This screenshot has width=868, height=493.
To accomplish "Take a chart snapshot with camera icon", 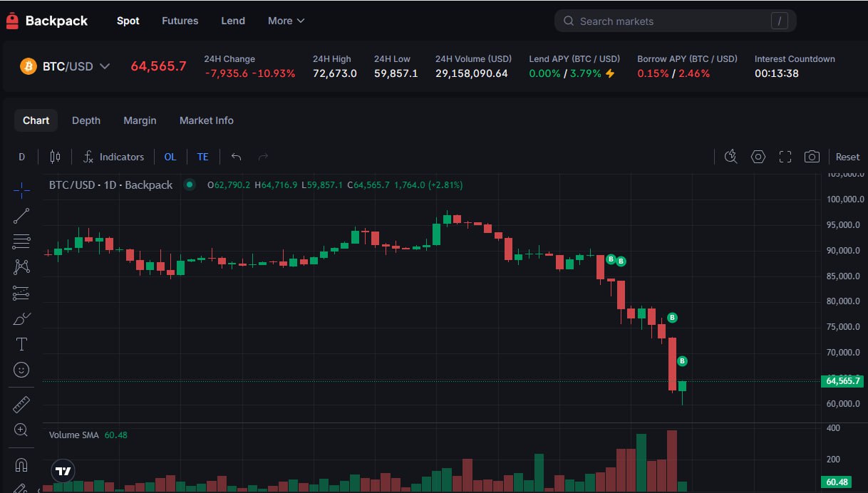I will 812,157.
